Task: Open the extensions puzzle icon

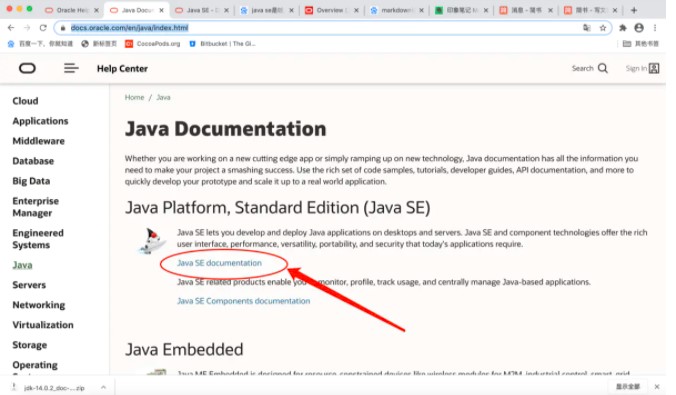Action: click(x=623, y=28)
